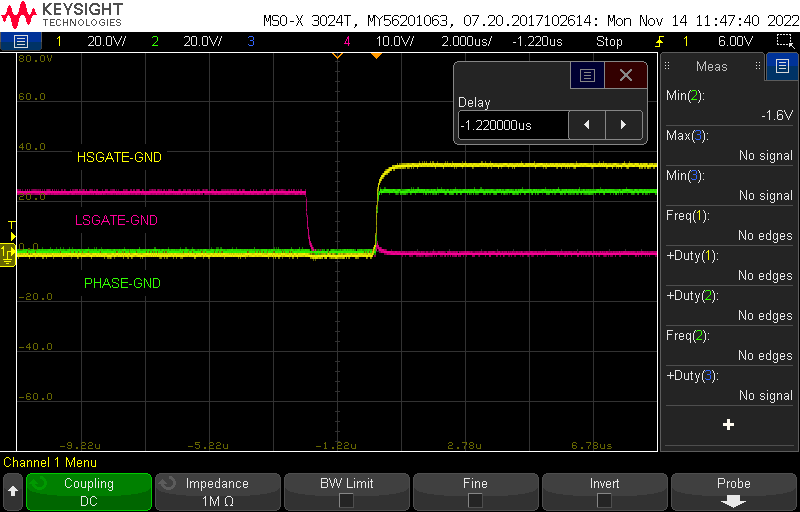Click the LSGATE-GND waveform label
Viewport: 800px width, 512px height.
pos(116,220)
